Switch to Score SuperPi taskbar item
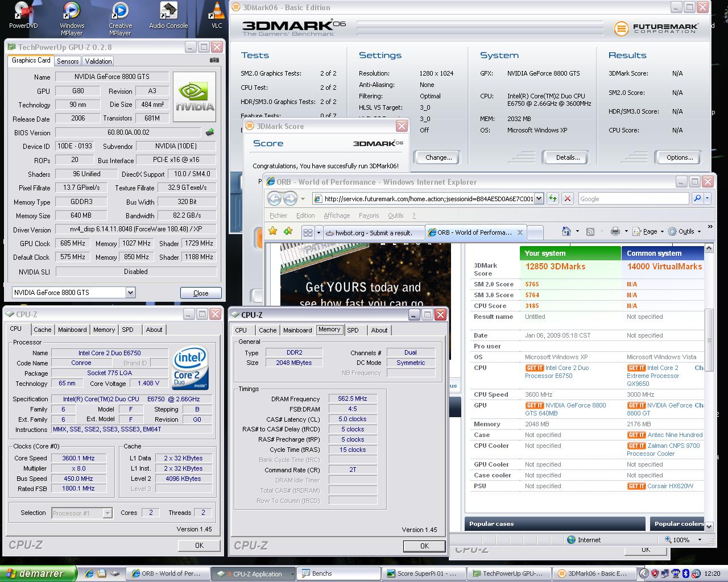The image size is (728, 582). [425, 573]
